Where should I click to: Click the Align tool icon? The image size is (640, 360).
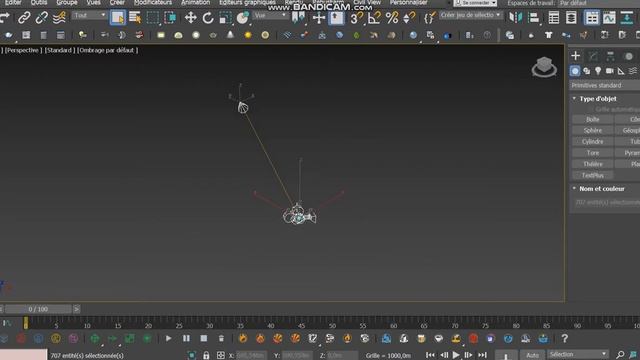533,18
